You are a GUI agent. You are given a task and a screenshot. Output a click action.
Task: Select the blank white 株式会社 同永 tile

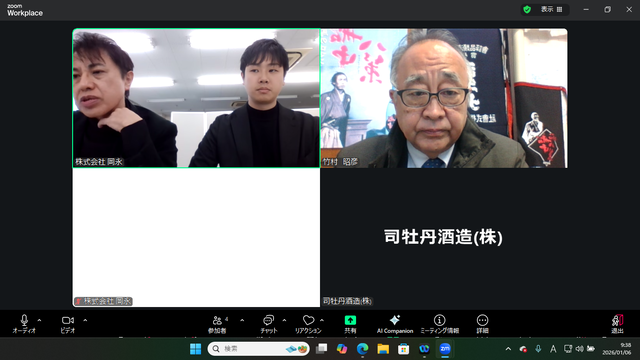(196, 238)
